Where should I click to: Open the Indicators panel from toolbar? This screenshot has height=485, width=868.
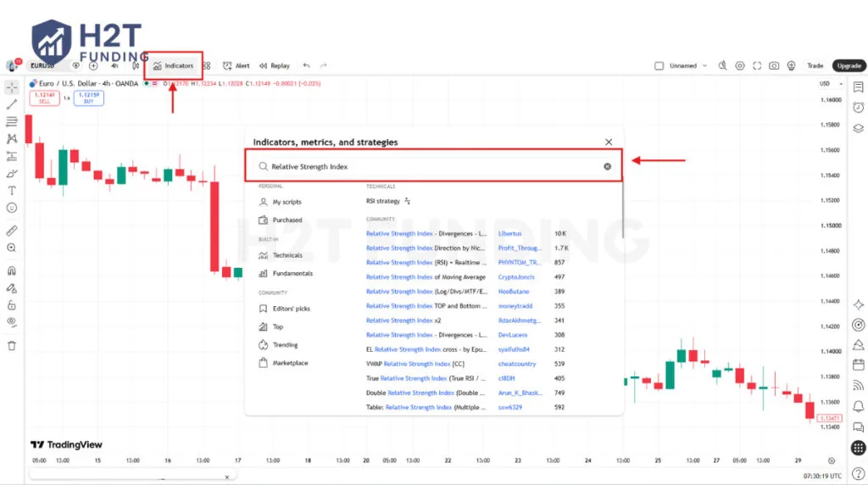[x=173, y=66]
